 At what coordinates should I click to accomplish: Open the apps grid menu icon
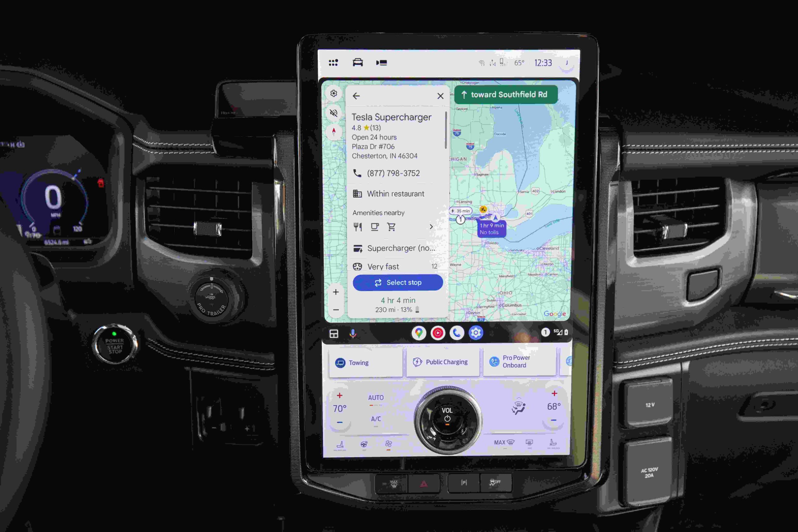tap(334, 63)
